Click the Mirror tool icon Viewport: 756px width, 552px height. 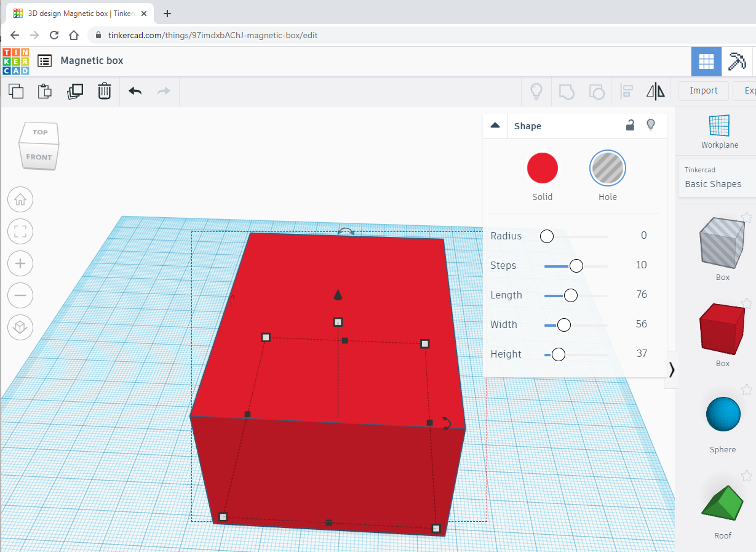[x=656, y=92]
